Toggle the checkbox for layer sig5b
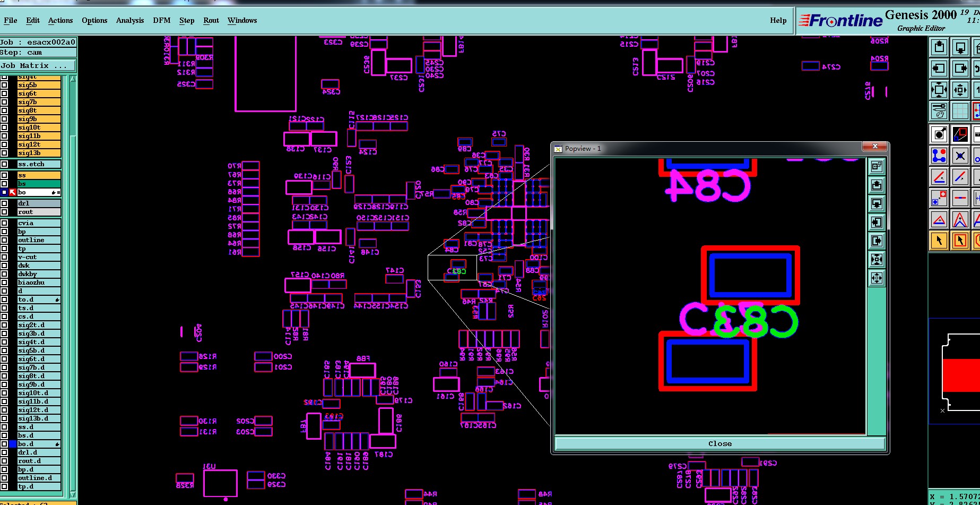Screen dimensions: 980x505 4,85
